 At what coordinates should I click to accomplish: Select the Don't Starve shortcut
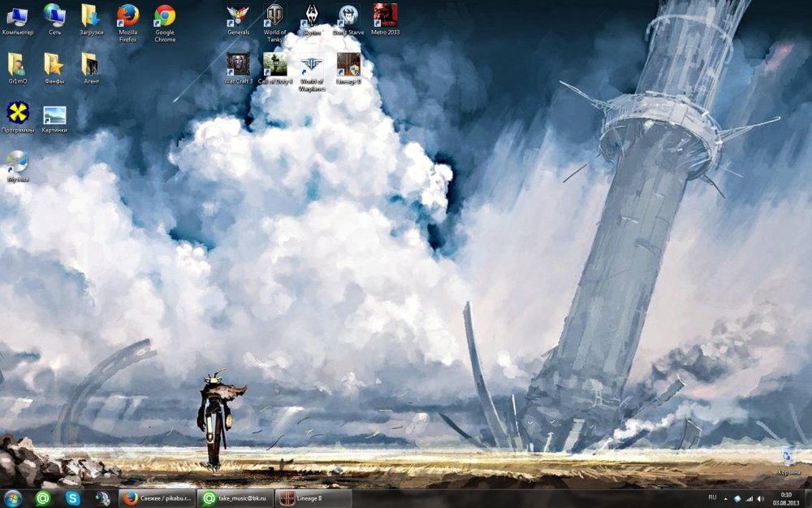[348, 21]
